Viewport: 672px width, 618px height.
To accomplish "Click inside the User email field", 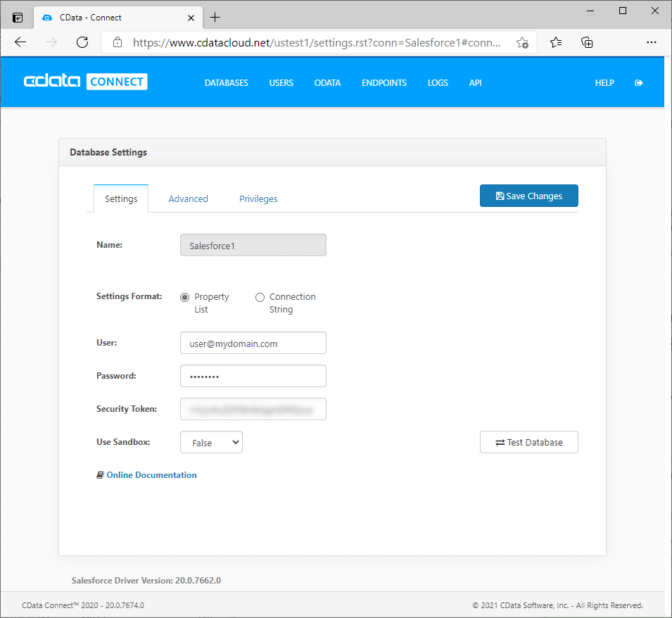I will point(253,343).
